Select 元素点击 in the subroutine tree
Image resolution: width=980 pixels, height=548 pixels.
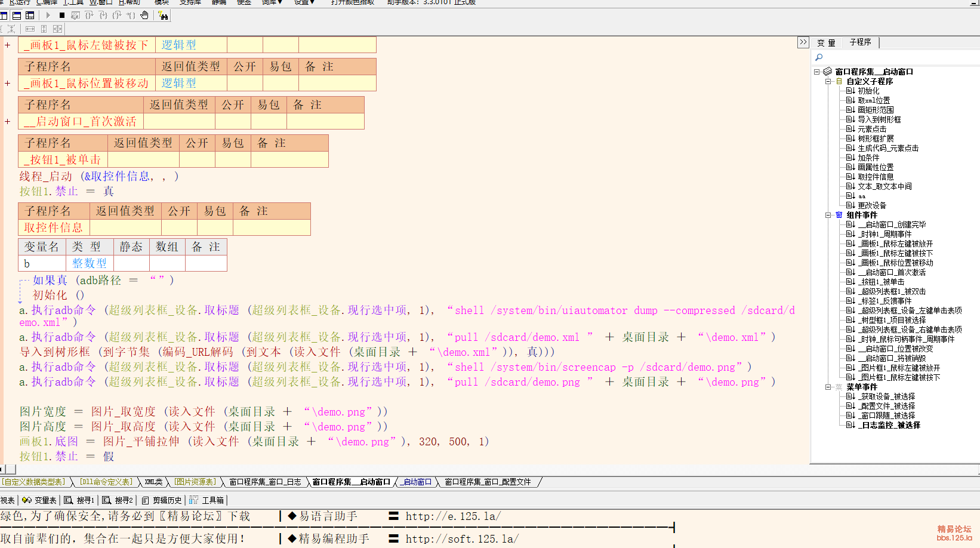(x=872, y=129)
